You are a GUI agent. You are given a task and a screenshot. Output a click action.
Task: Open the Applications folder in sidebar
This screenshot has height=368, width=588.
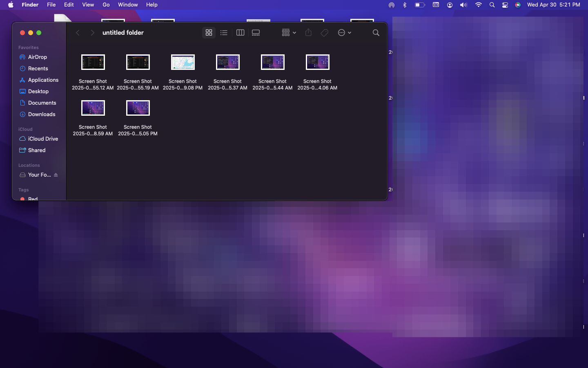pyautogui.click(x=43, y=80)
